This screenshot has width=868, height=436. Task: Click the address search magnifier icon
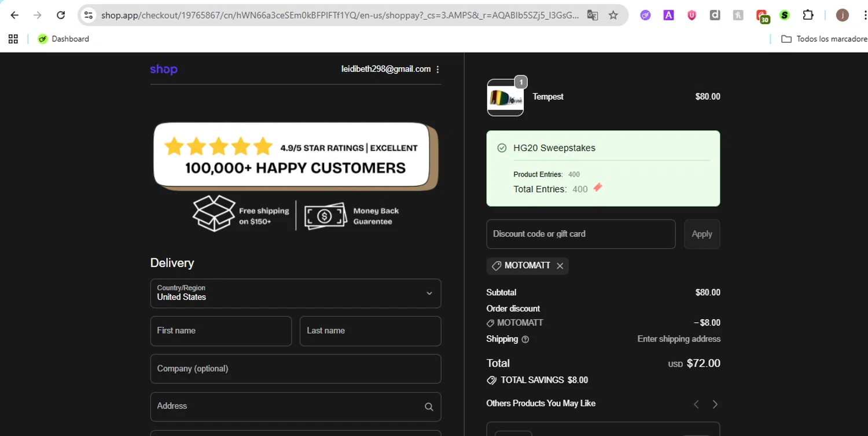pos(429,406)
